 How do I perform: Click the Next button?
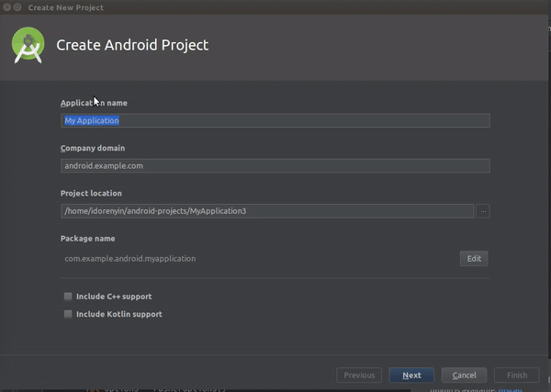(411, 375)
